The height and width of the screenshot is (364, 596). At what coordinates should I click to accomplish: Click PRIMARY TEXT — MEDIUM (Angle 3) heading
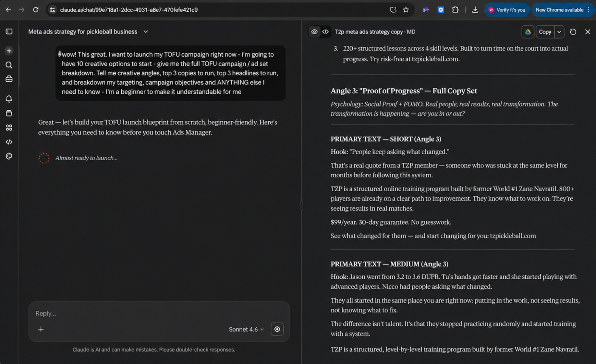(389, 264)
